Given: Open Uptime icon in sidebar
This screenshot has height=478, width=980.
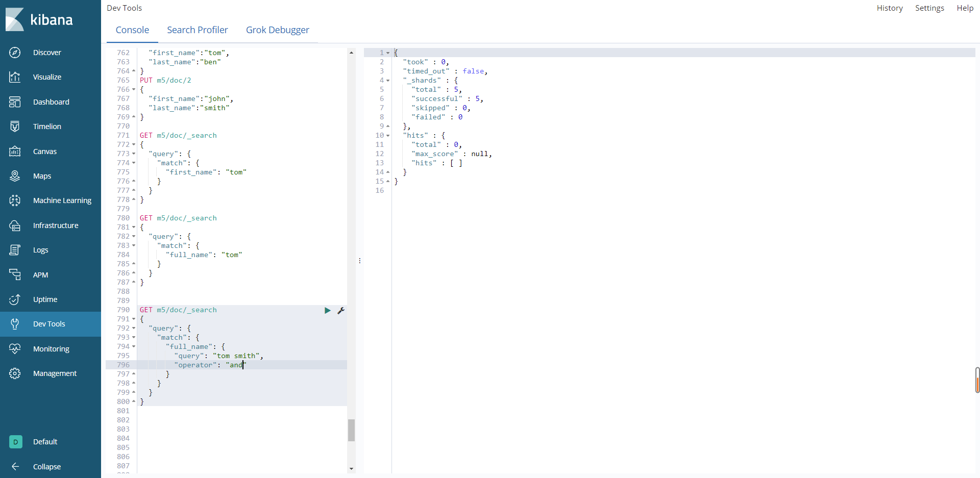Looking at the screenshot, I should pyautogui.click(x=15, y=299).
